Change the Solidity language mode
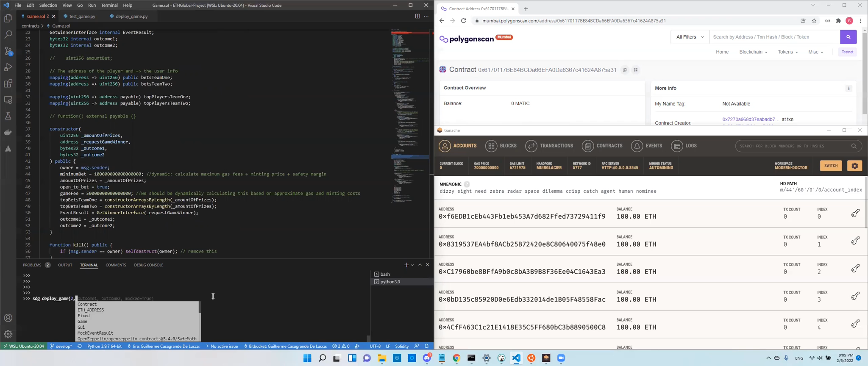Image resolution: width=868 pixels, height=366 pixels. tap(402, 346)
